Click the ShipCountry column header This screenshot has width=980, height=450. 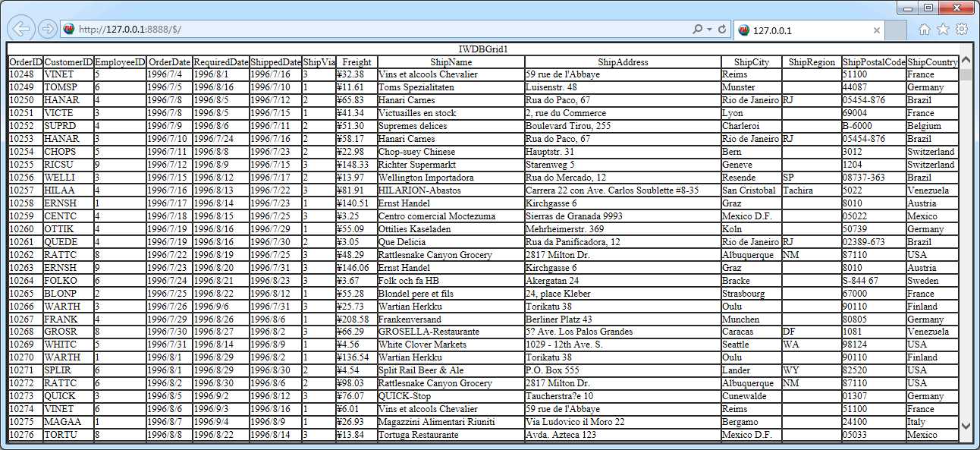click(x=932, y=62)
